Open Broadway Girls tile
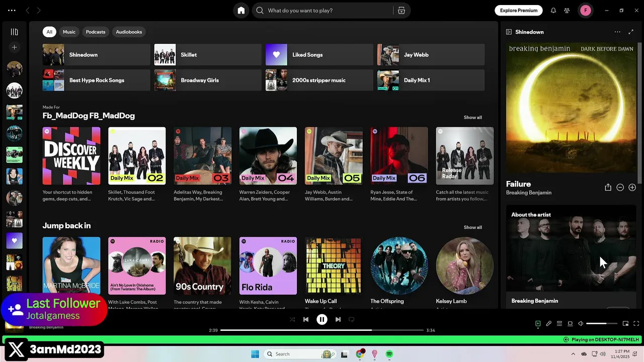Screen dimensions: 644x362 [208, 80]
